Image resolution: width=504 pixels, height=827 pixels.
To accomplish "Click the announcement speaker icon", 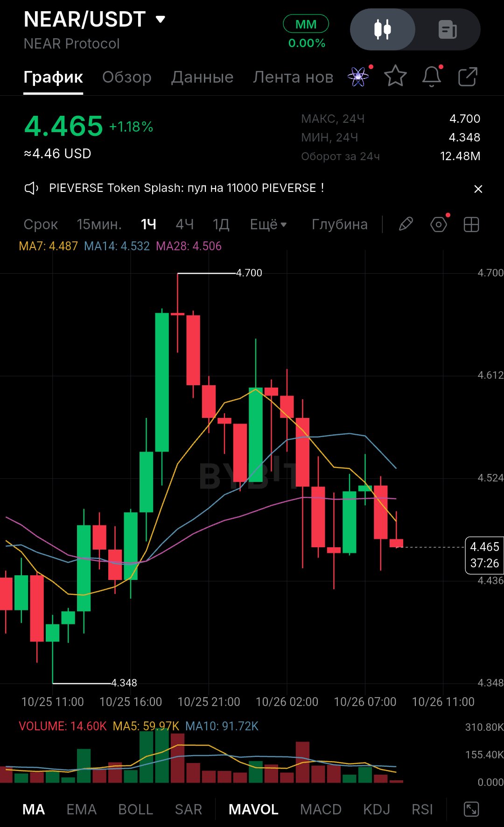I will point(31,188).
